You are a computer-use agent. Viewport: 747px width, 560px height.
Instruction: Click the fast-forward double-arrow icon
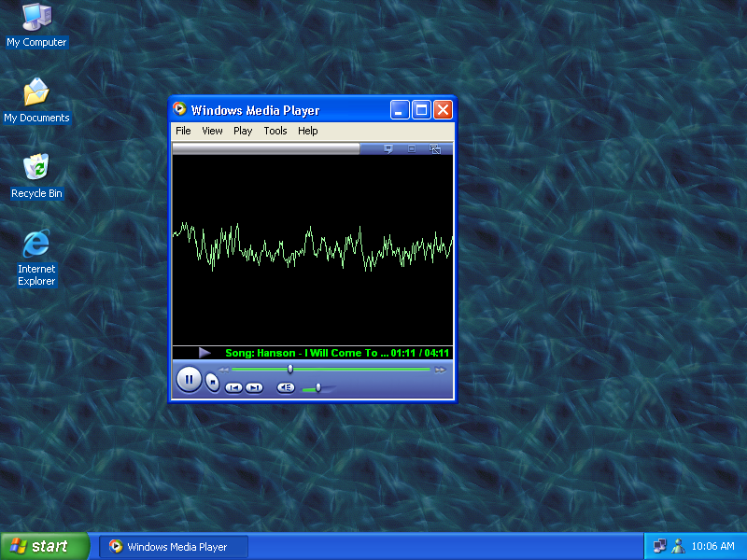pyautogui.click(x=441, y=370)
